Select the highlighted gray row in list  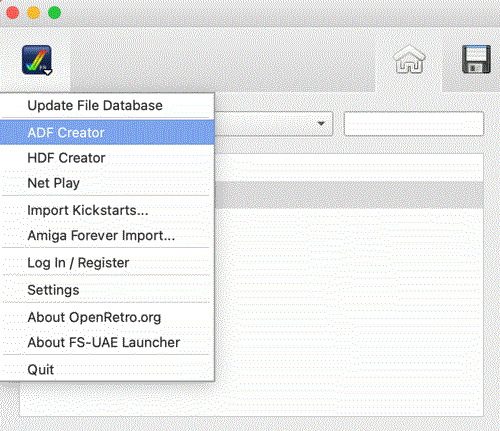[349, 195]
